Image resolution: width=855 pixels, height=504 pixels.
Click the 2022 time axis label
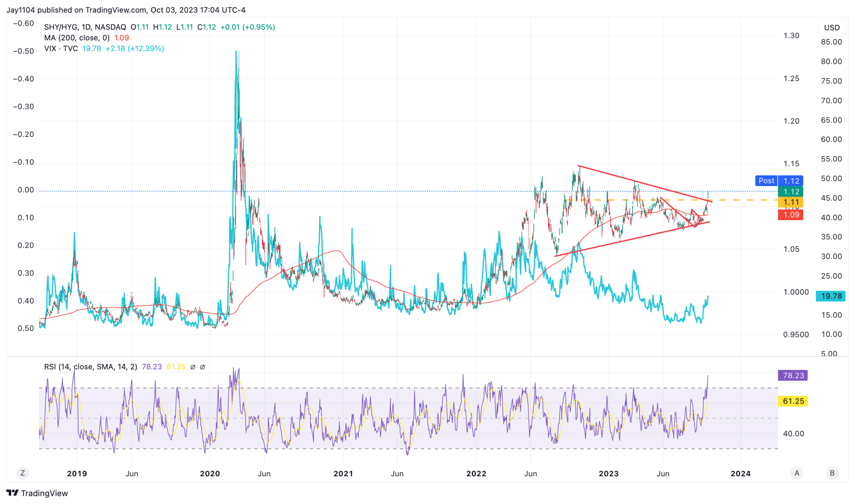pos(476,473)
